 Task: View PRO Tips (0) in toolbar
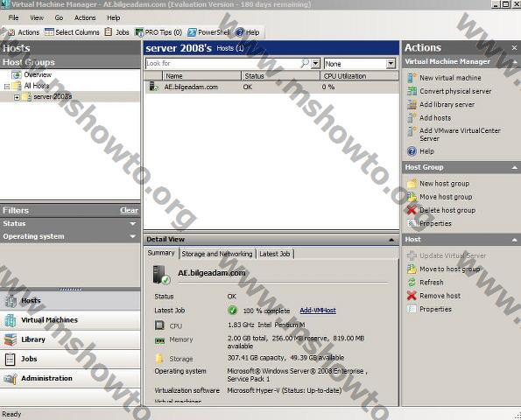click(158, 32)
